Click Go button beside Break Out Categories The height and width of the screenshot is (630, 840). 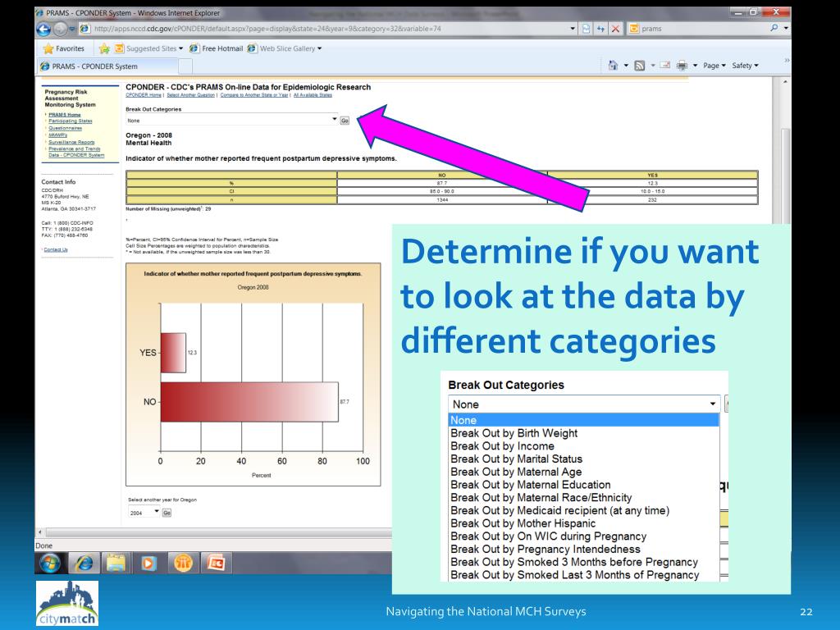pyautogui.click(x=345, y=121)
